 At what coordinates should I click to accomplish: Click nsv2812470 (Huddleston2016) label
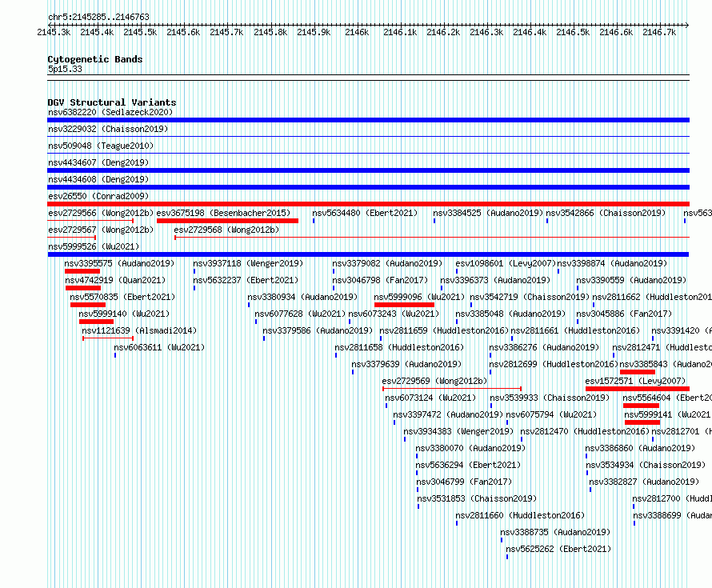coord(585,431)
